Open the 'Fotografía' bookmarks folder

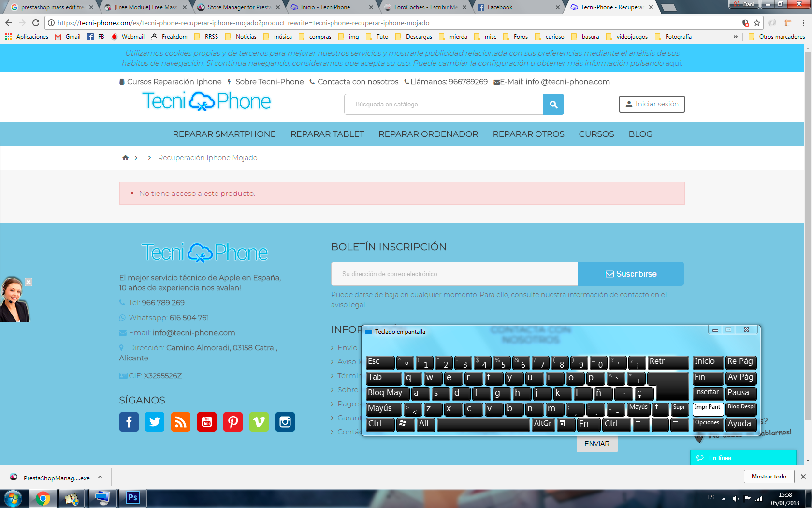click(x=673, y=37)
